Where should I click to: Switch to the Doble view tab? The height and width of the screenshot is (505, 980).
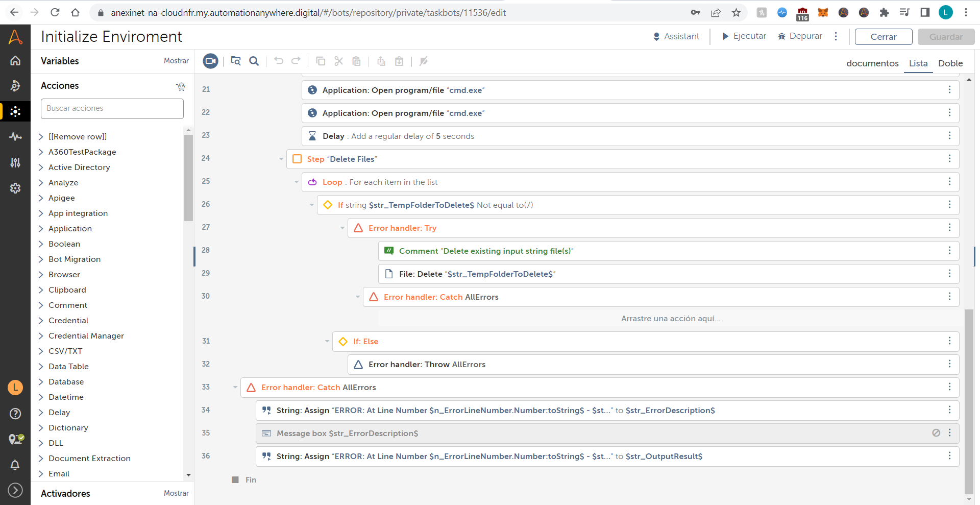click(x=950, y=63)
